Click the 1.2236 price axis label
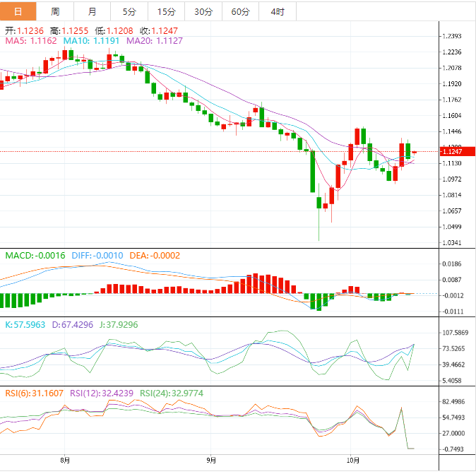Image resolution: width=476 pixels, height=474 pixels. click(x=452, y=52)
